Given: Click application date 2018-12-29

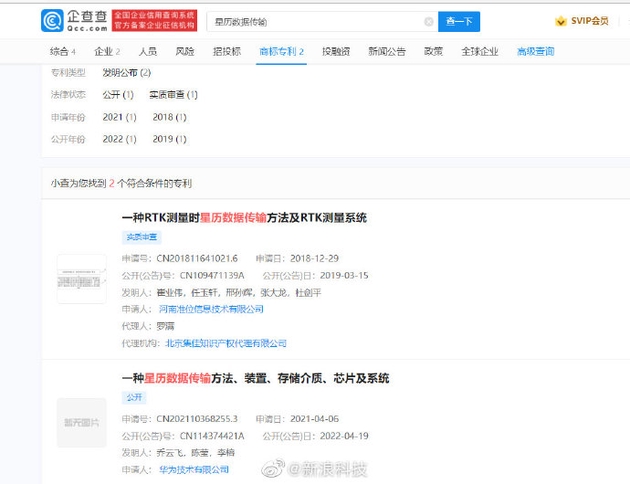Looking at the screenshot, I should pos(314,258).
